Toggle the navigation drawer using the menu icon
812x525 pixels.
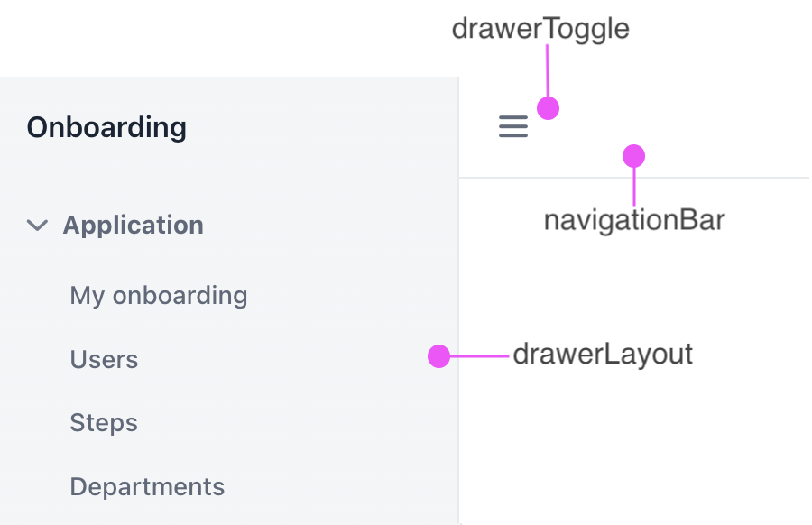tap(512, 126)
